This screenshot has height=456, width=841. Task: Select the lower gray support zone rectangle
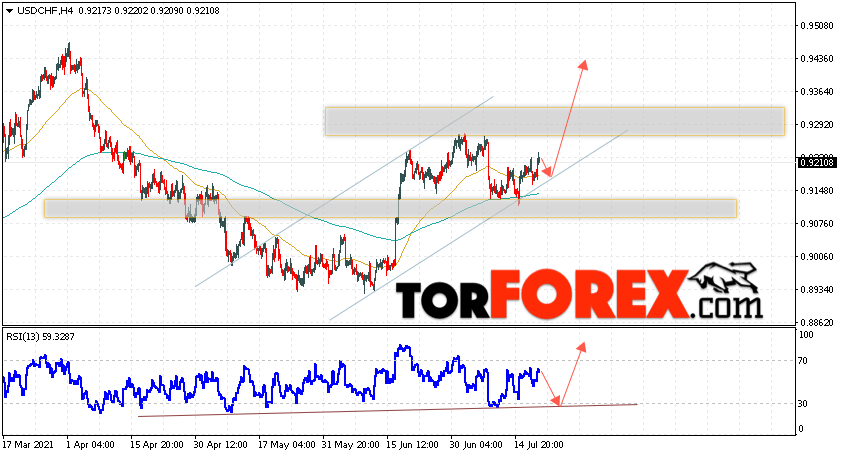point(390,209)
